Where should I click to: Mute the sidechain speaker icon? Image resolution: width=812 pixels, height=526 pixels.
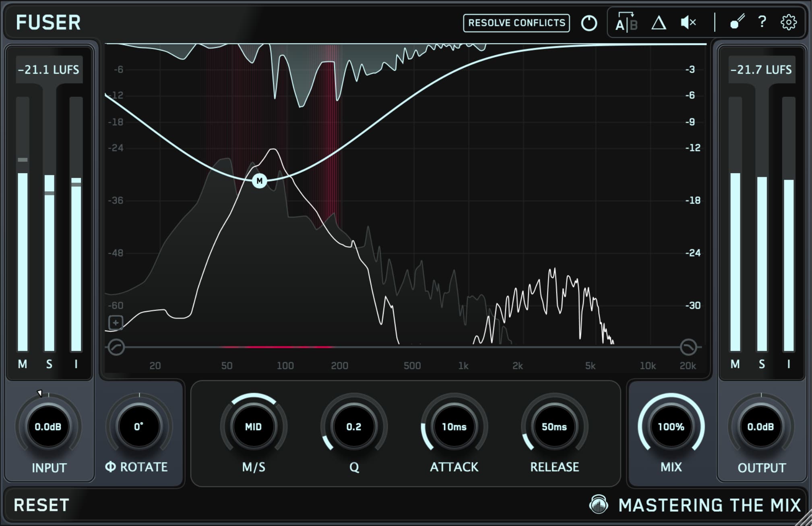point(688,23)
